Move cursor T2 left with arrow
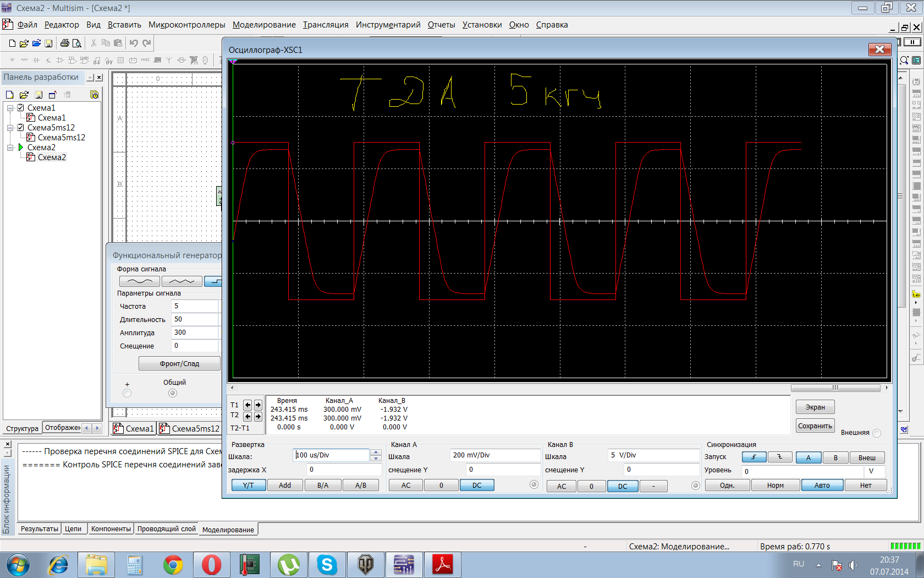 tap(248, 417)
